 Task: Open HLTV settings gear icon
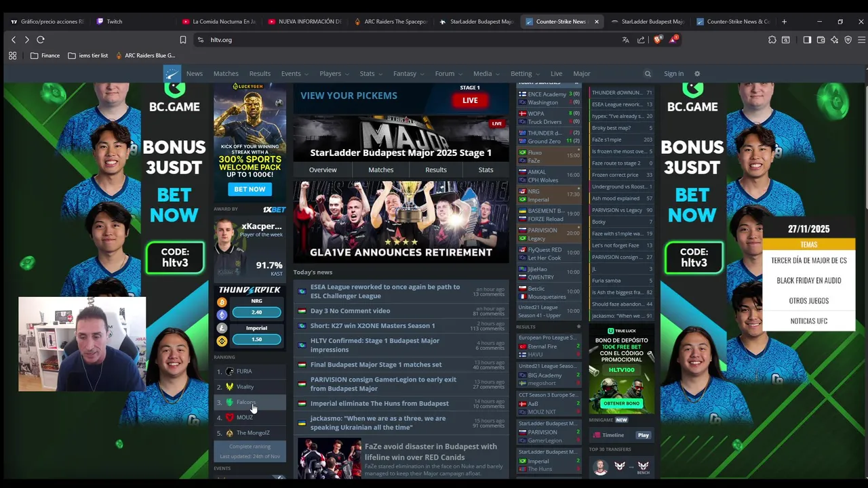[697, 74]
